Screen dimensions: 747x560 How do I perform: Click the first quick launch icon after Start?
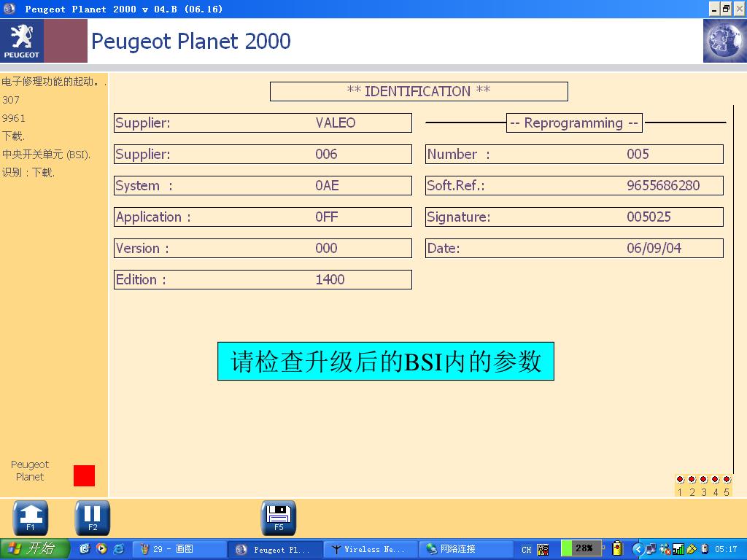[85, 549]
